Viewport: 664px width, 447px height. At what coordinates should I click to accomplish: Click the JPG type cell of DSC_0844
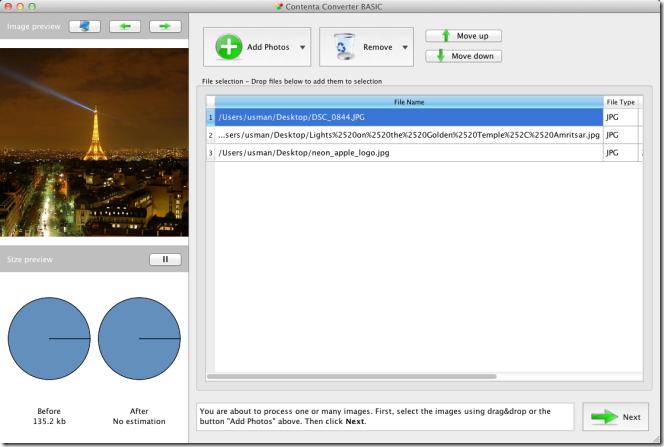620,117
